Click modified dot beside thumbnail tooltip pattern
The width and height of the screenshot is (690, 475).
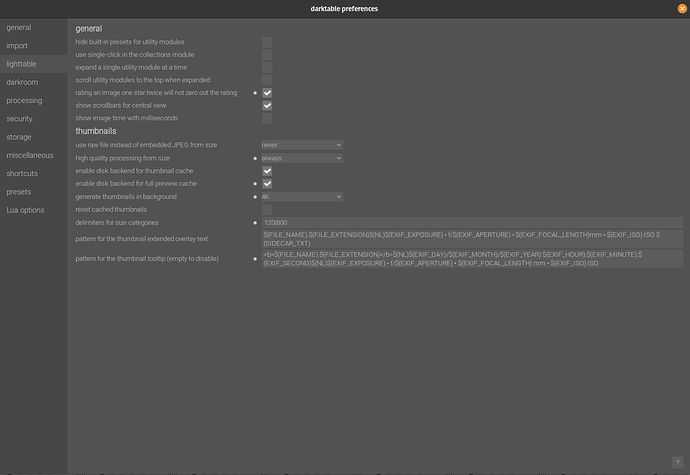[x=255, y=259]
